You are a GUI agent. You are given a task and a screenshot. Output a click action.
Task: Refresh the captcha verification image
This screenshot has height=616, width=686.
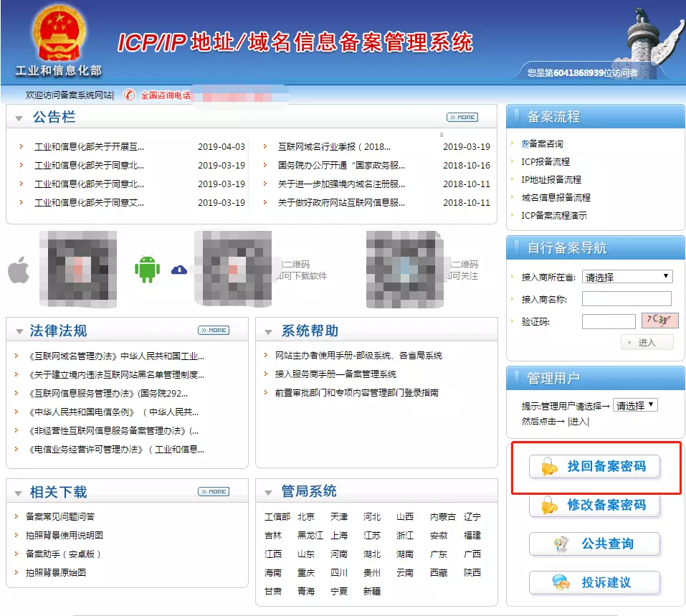coord(659,321)
